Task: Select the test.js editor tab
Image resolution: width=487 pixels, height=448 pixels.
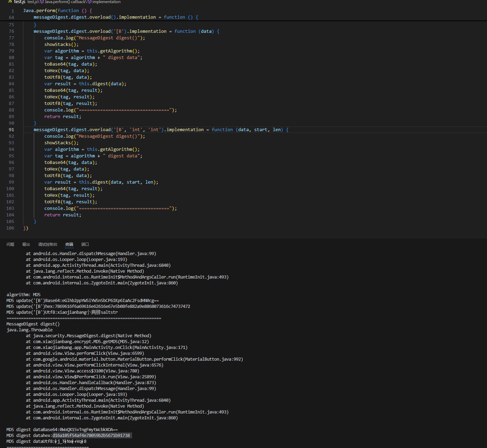Action: click(19, 2)
